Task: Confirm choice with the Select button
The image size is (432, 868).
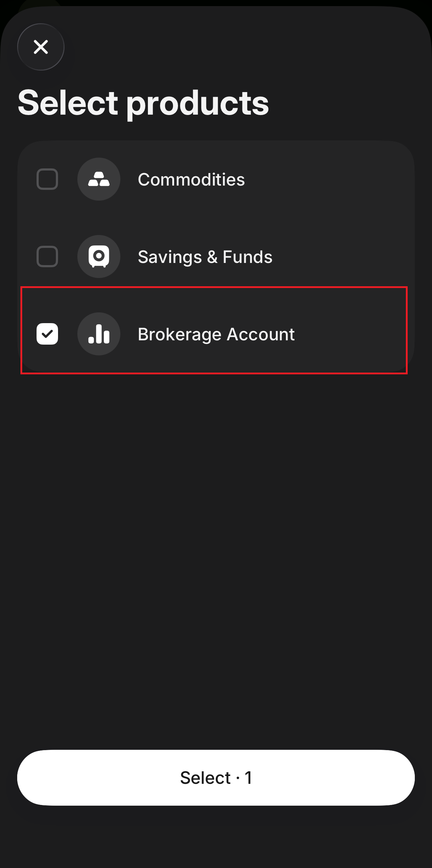Action: 216,777
